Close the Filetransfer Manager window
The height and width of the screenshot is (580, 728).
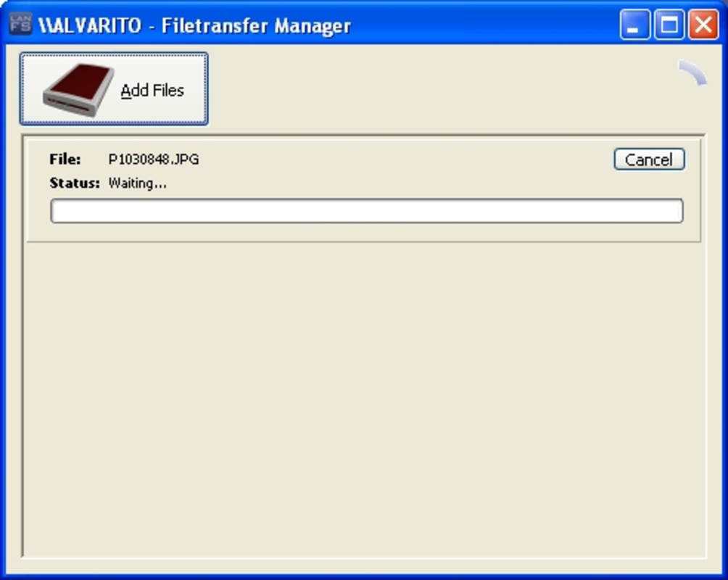[x=703, y=25]
